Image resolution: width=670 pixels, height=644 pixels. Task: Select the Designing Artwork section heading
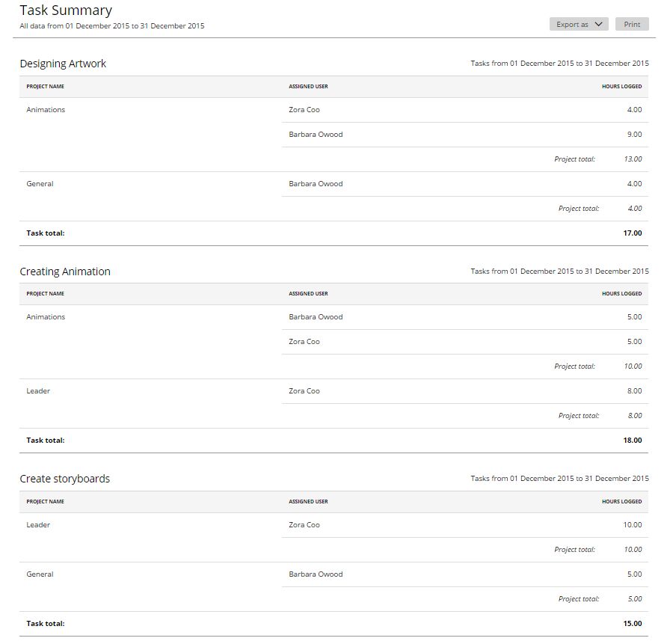tap(63, 64)
